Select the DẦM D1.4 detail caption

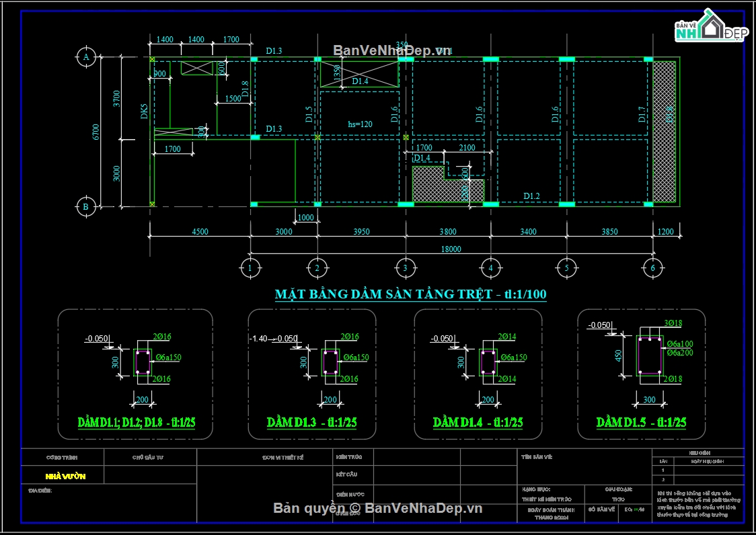[478, 422]
